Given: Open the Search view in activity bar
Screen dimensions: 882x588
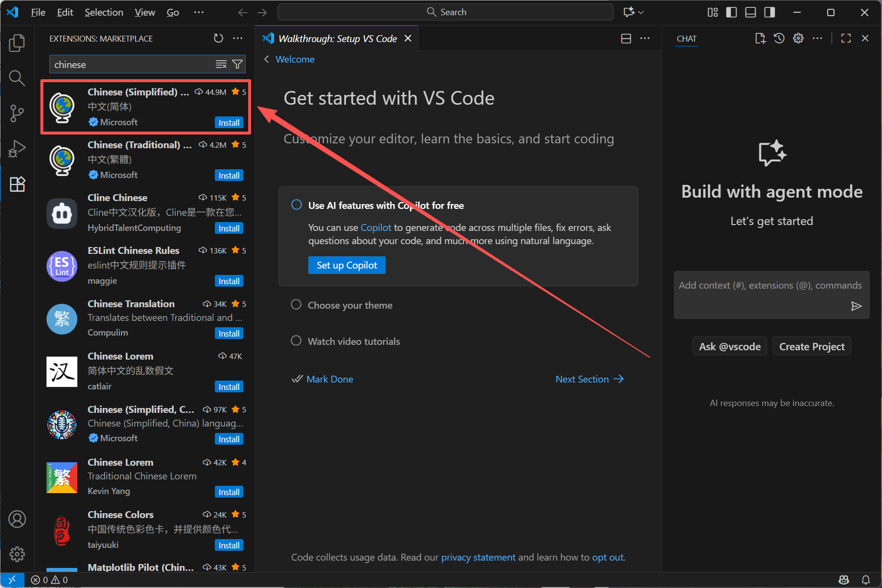Looking at the screenshot, I should [17, 78].
